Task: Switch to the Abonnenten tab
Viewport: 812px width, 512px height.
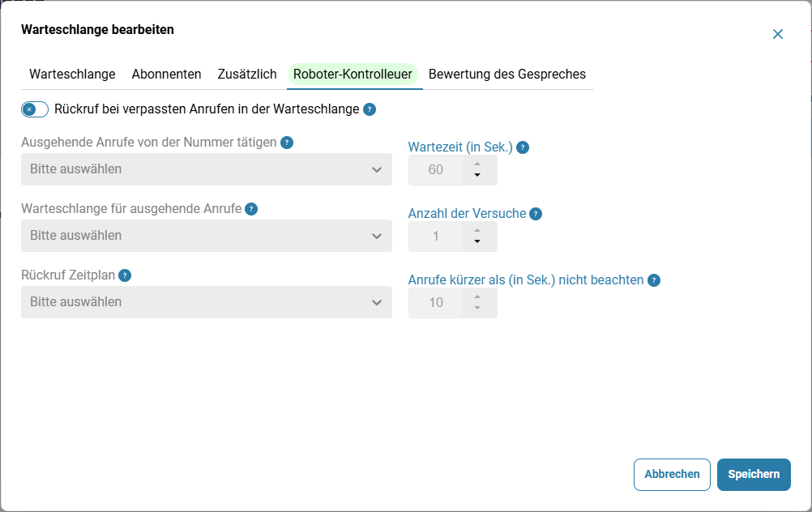Action: tap(166, 74)
